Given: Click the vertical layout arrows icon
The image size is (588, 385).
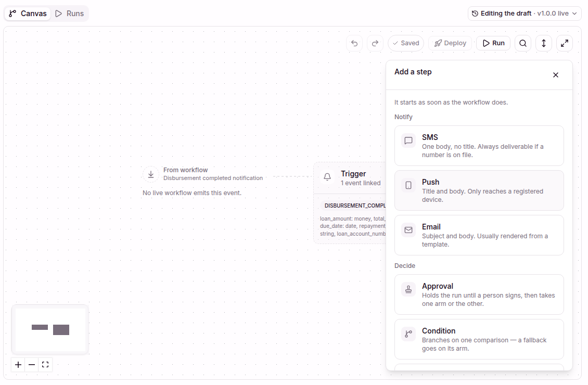Looking at the screenshot, I should 544,43.
